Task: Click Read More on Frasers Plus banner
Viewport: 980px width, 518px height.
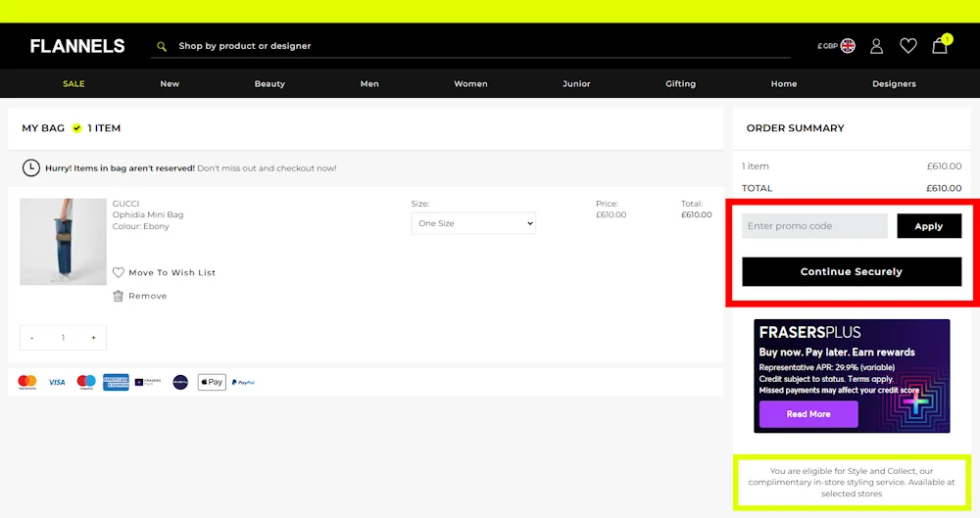Action: coord(808,414)
